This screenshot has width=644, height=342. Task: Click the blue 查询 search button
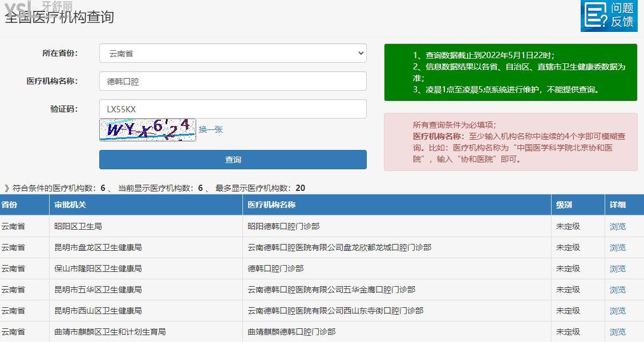[x=233, y=160]
